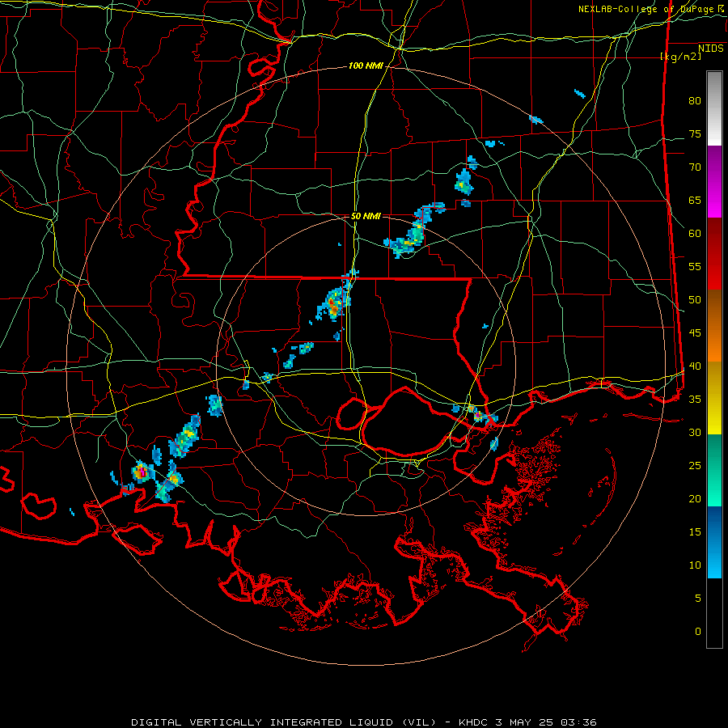Click the scale value 45
Screen dimensions: 728x728
point(695,333)
